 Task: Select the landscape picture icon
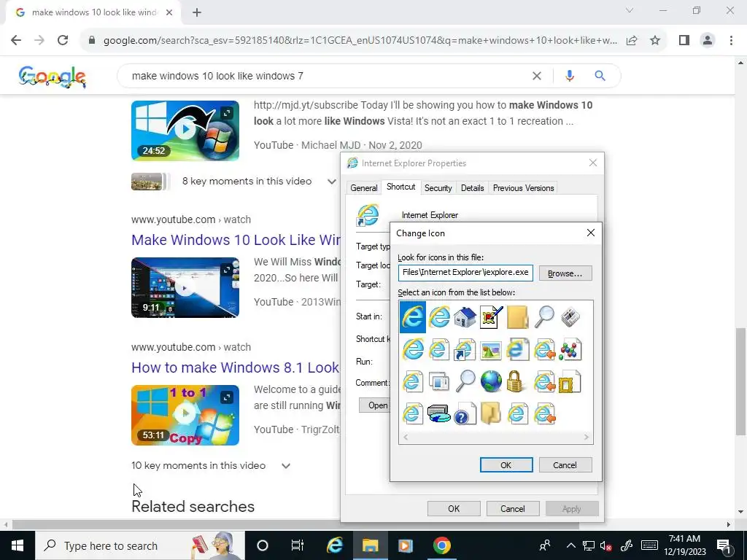coord(491,351)
